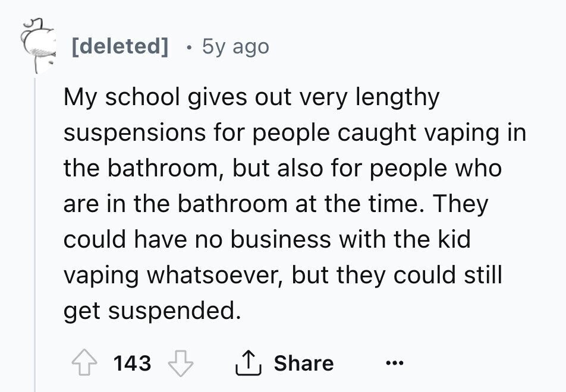Click the line starting "suspensions for people caught"
This screenshot has height=392, width=566.
point(294,133)
